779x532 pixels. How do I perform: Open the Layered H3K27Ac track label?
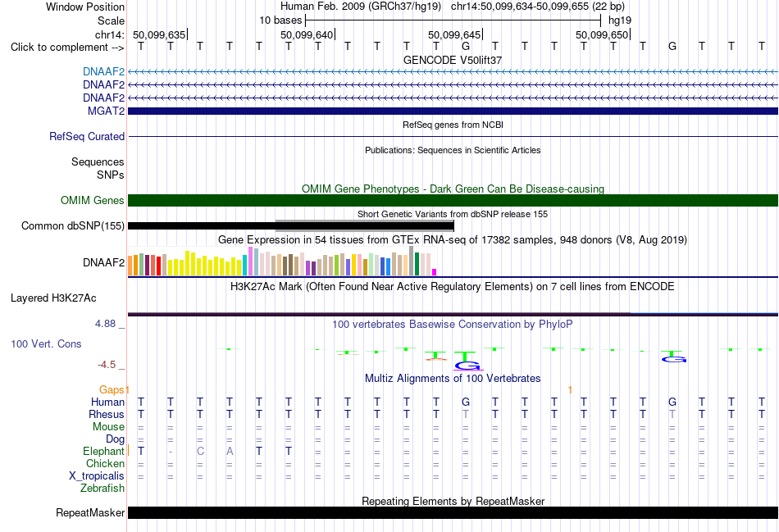(x=53, y=298)
